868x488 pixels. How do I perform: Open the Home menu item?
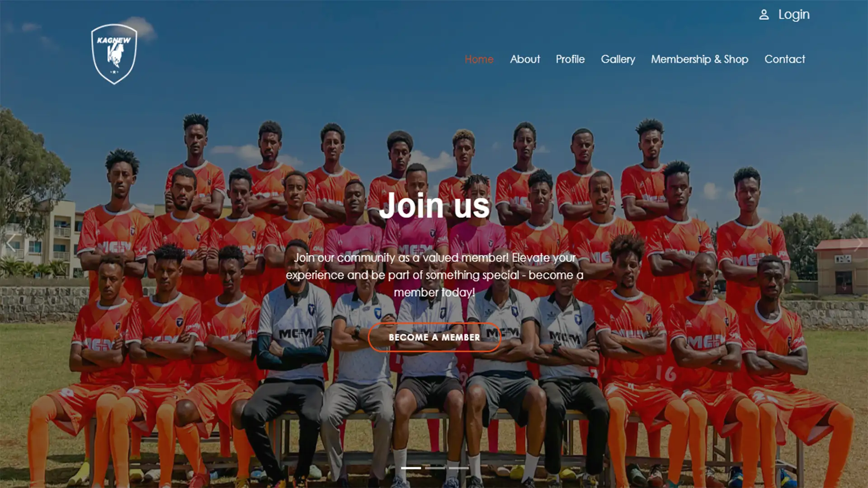pyautogui.click(x=479, y=59)
